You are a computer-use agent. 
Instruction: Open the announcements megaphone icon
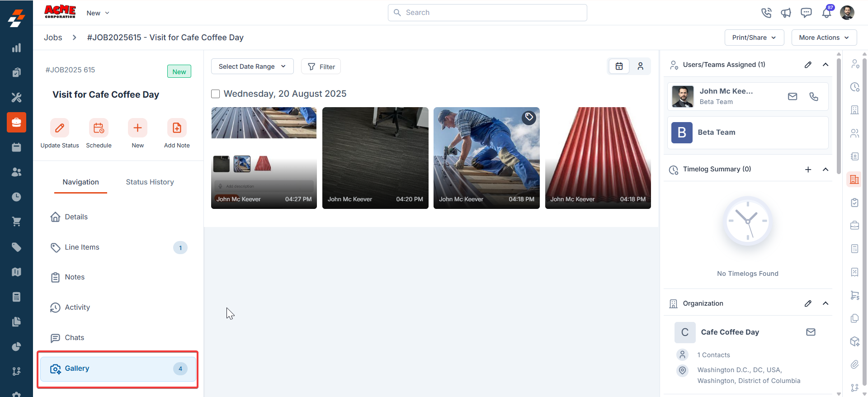pyautogui.click(x=786, y=13)
